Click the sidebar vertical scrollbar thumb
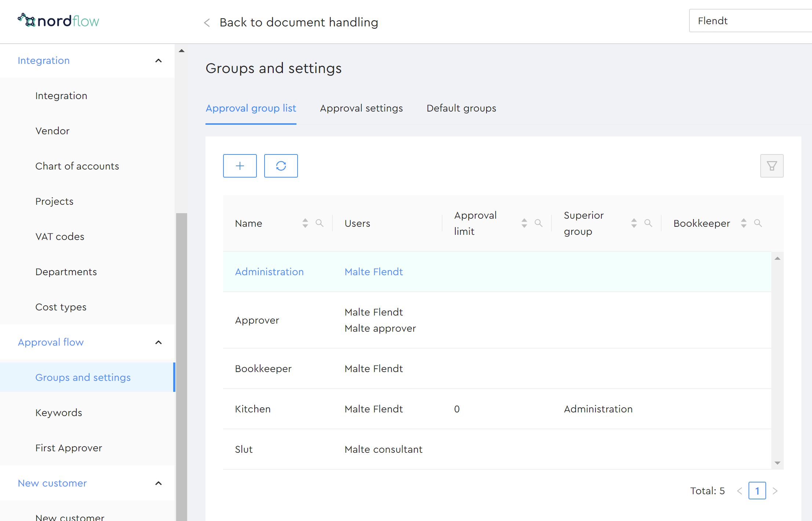 (x=181, y=367)
